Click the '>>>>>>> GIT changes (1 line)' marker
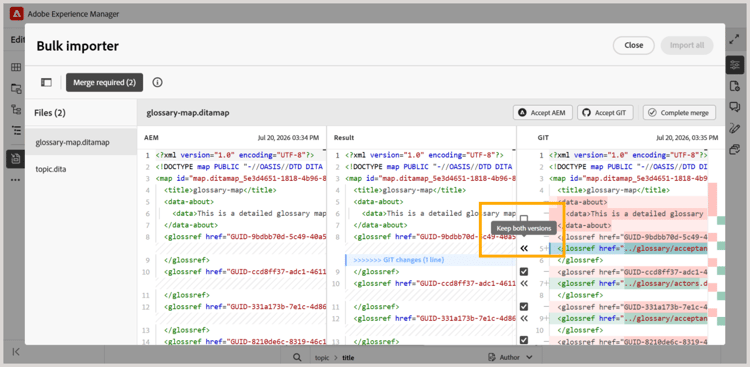 pos(398,260)
